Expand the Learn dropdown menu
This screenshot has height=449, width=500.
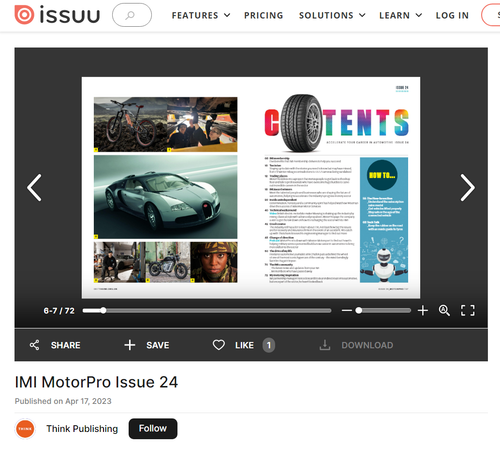[x=401, y=15]
